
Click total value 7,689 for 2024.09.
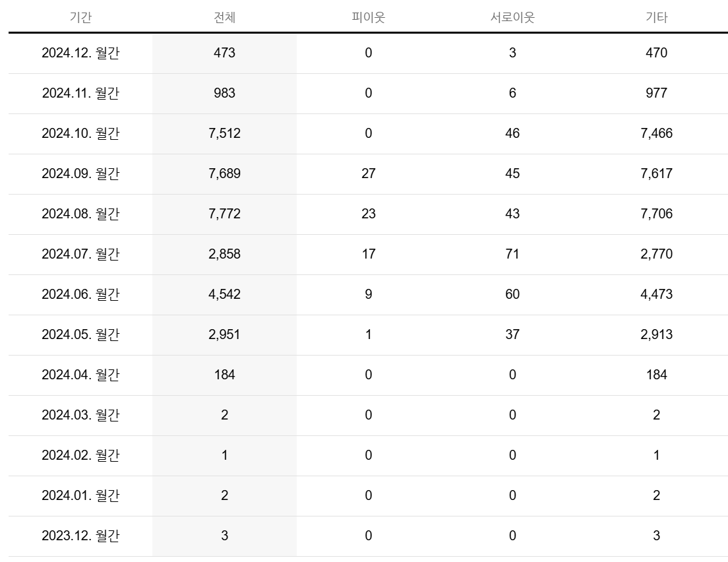[224, 173]
